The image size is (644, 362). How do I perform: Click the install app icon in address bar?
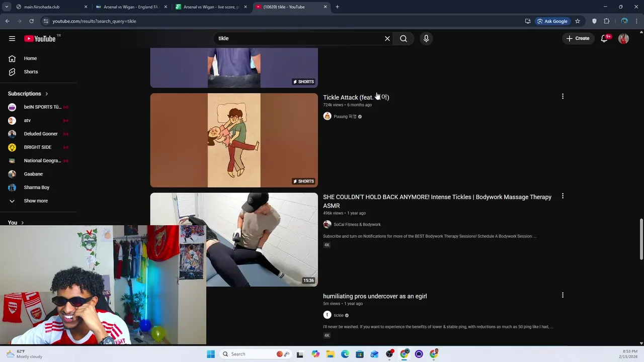tap(528, 21)
